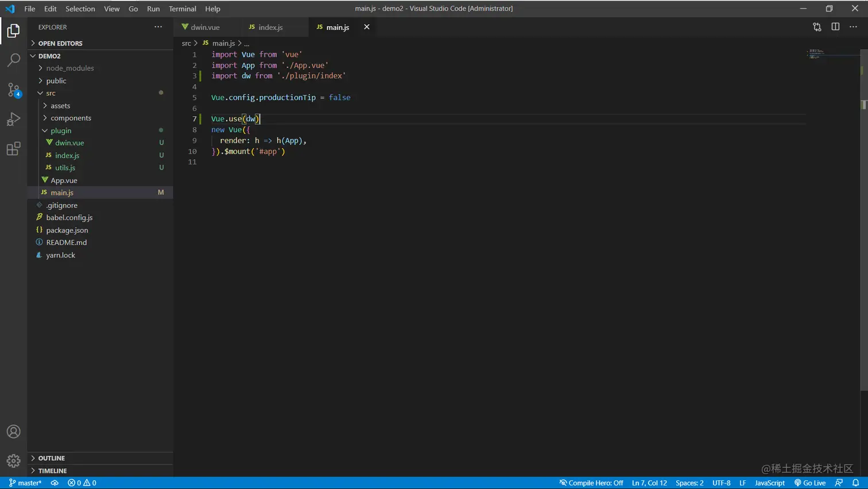Open errors and warnings problems indicator
The height and width of the screenshot is (489, 868).
coord(82,483)
